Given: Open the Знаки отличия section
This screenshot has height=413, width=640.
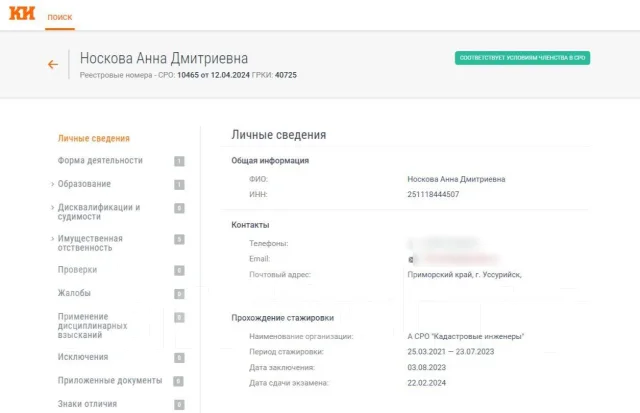Looking at the screenshot, I should 87,404.
